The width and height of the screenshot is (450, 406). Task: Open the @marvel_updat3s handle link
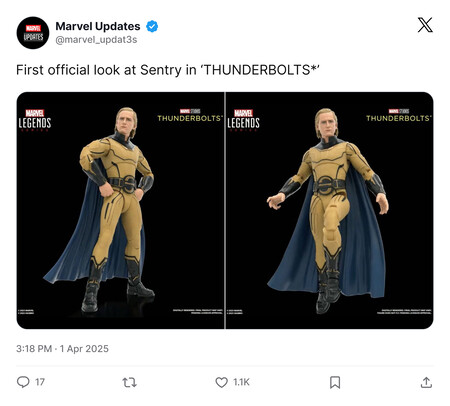pyautogui.click(x=96, y=40)
